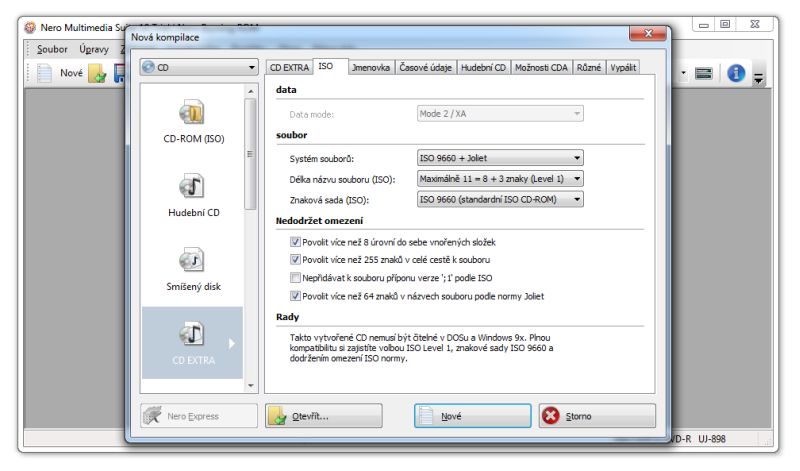Open the toolbar overflow arrow at the right
The height and width of the screenshot is (471, 800).
[759, 79]
